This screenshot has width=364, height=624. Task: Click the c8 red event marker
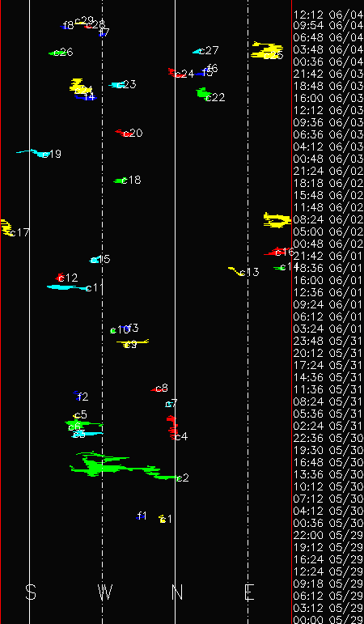pyautogui.click(x=155, y=389)
